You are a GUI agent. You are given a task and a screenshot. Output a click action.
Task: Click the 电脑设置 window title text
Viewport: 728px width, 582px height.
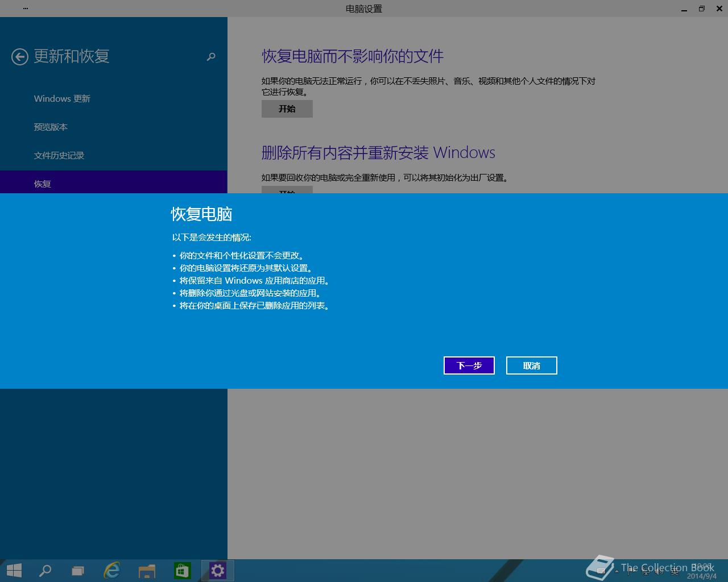(x=364, y=9)
